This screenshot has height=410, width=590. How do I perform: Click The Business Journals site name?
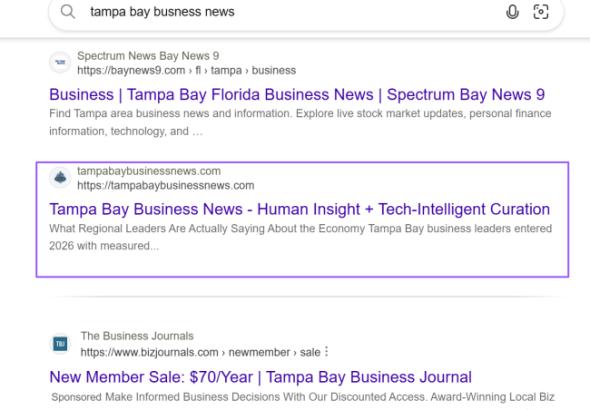pos(137,336)
